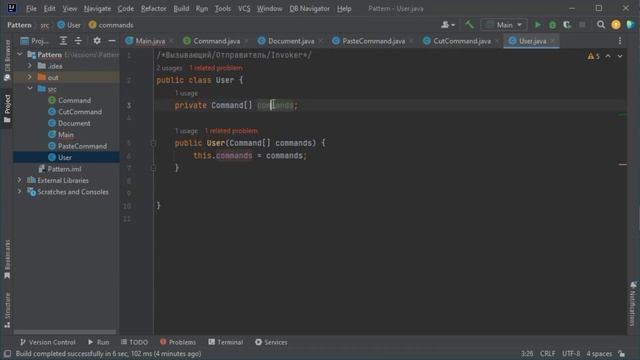Open Project view selector dropdown

(35, 41)
